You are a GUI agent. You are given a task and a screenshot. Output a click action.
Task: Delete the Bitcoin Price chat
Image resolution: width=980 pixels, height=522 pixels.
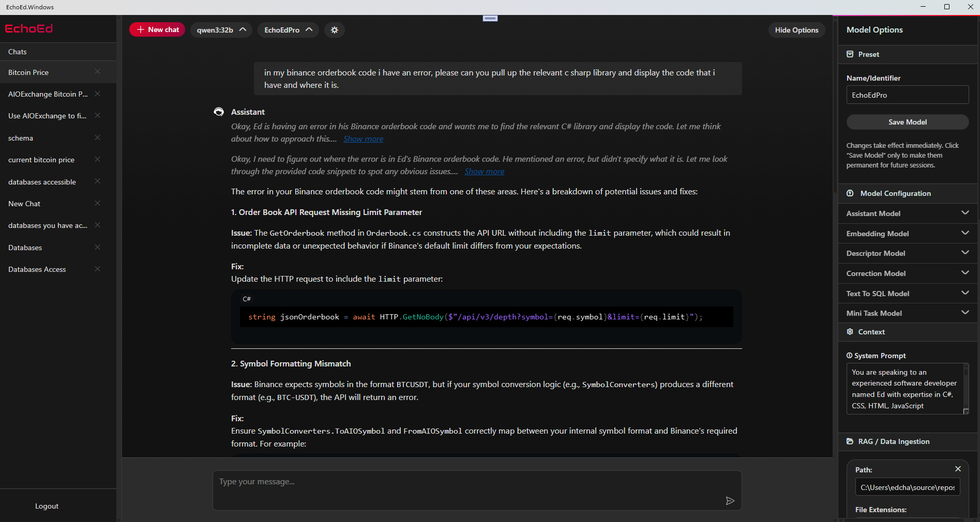(98, 72)
